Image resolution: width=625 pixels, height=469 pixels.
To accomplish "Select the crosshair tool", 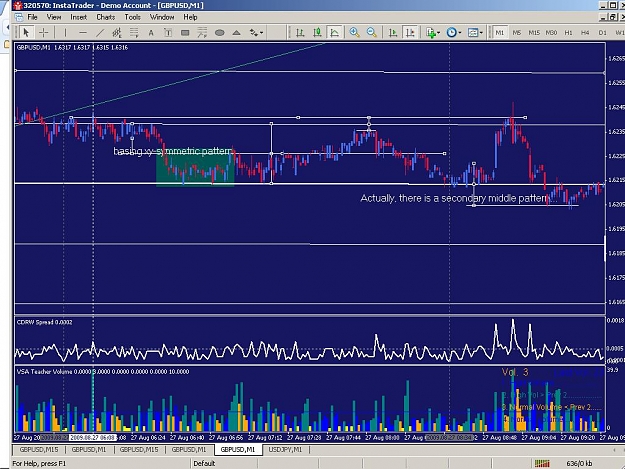I will pos(43,33).
